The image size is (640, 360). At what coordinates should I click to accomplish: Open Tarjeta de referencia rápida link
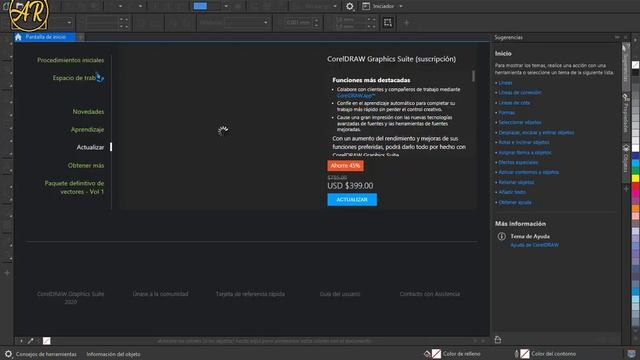pos(250,294)
